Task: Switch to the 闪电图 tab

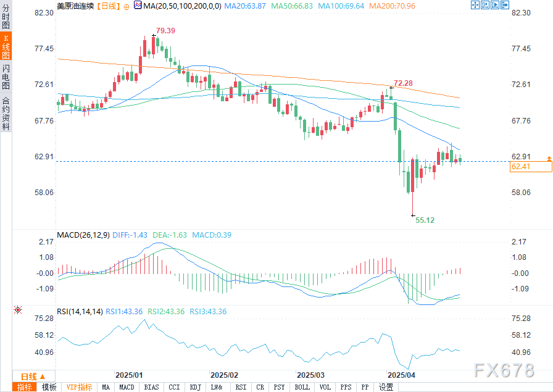Action: coord(6,77)
